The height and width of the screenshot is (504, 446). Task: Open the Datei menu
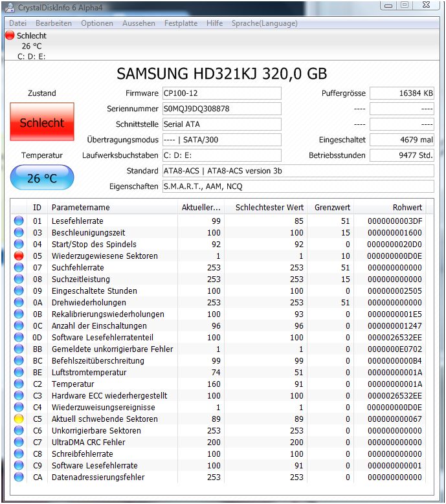tap(17, 23)
